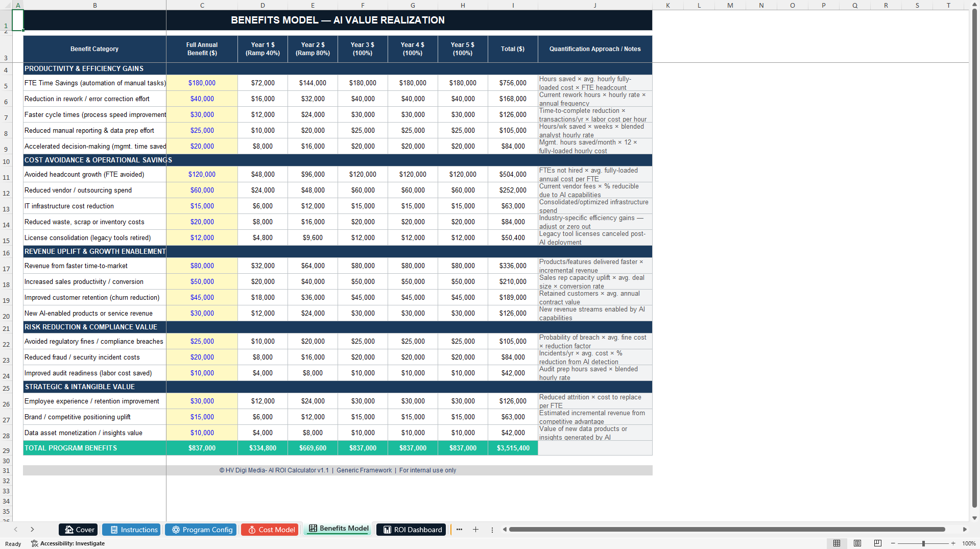The image size is (980, 549).
Task: Switch to Page Break Preview
Action: point(878,543)
